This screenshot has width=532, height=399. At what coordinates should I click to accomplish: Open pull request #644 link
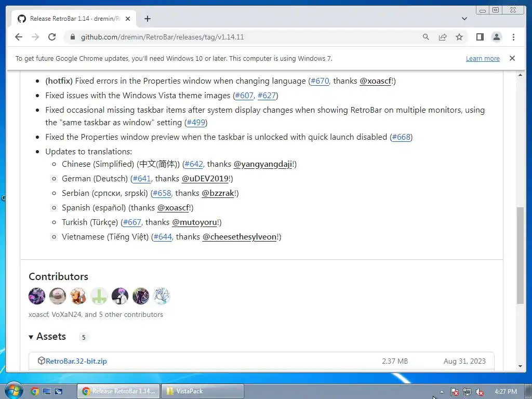163,237
